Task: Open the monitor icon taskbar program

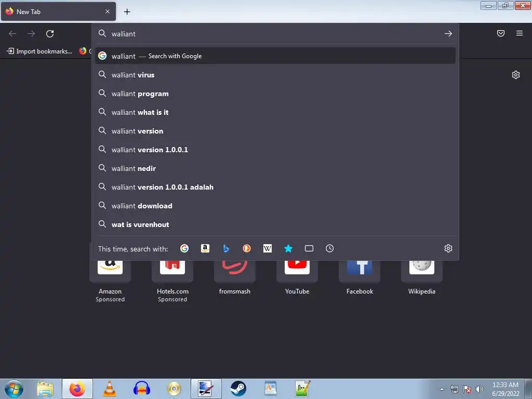Action: click(x=206, y=389)
